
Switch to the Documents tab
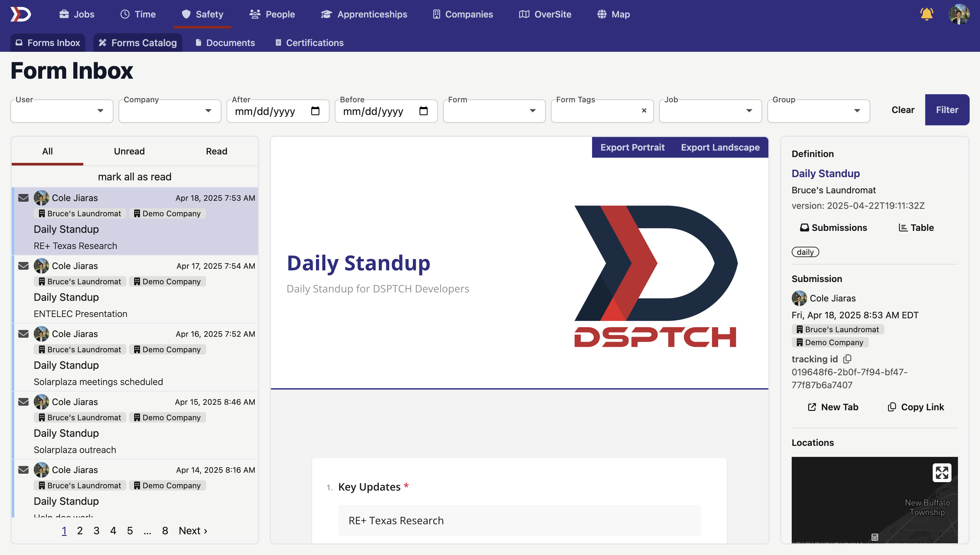225,43
